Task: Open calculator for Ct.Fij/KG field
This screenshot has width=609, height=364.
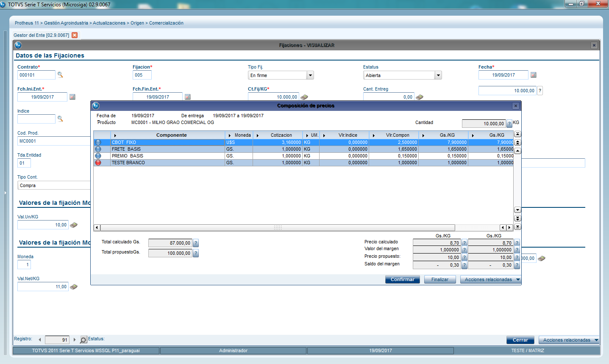Action: click(x=304, y=97)
